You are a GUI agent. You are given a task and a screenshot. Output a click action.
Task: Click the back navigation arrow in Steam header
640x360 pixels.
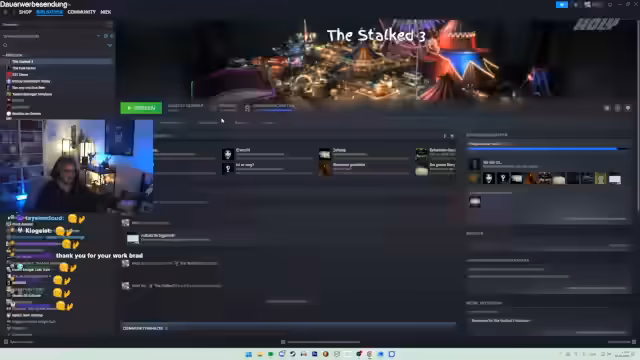[5, 12]
